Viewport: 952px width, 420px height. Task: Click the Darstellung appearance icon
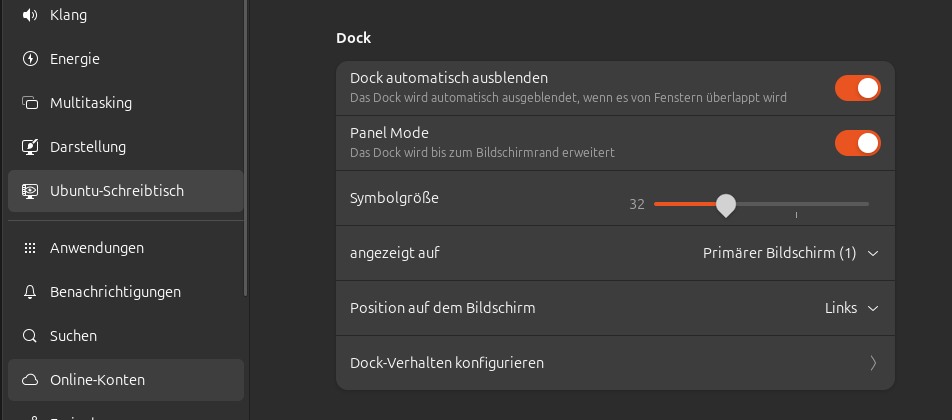30,147
